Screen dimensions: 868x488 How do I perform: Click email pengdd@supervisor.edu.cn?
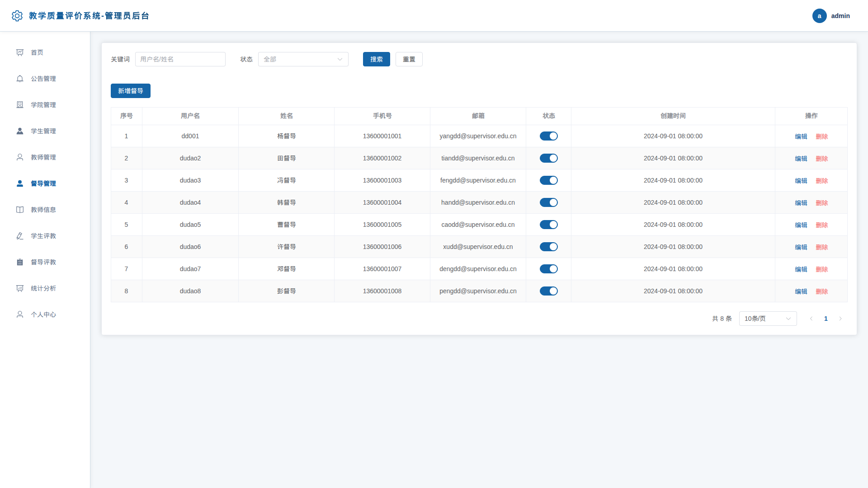[478, 291]
